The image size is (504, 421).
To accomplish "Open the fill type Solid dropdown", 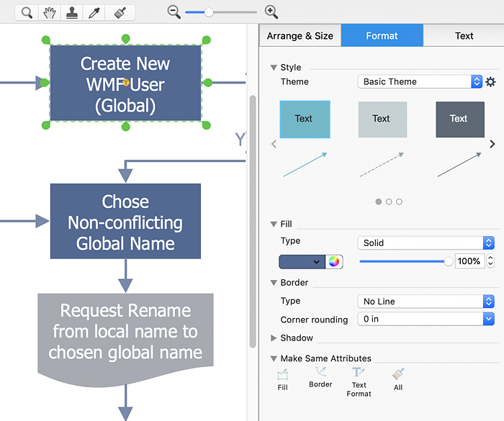I will pos(426,243).
